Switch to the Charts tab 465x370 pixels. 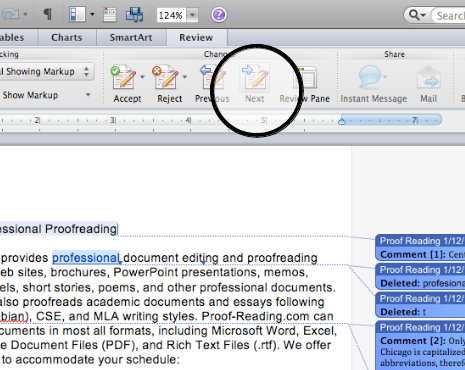[67, 37]
